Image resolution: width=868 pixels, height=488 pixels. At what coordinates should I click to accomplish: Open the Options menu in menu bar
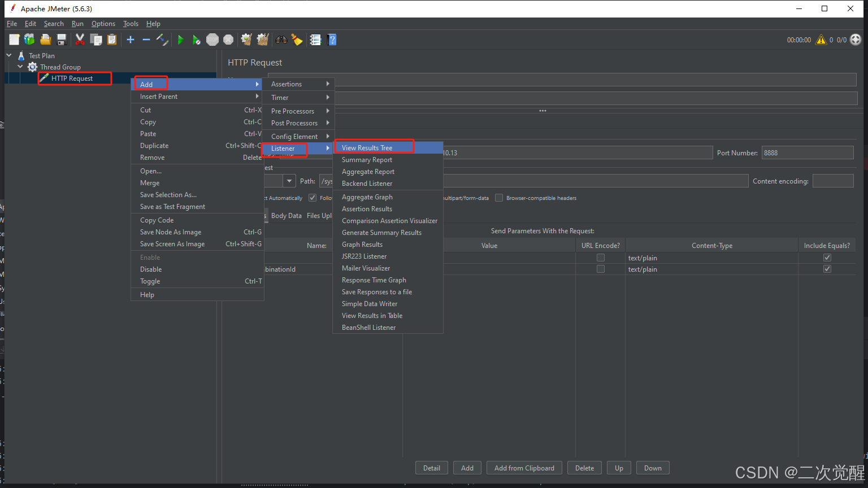tap(103, 24)
